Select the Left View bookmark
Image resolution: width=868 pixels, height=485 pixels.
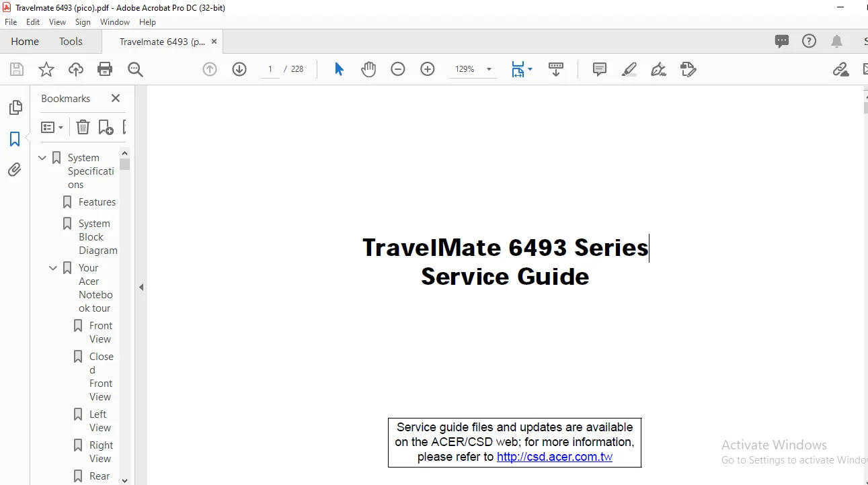pyautogui.click(x=100, y=421)
